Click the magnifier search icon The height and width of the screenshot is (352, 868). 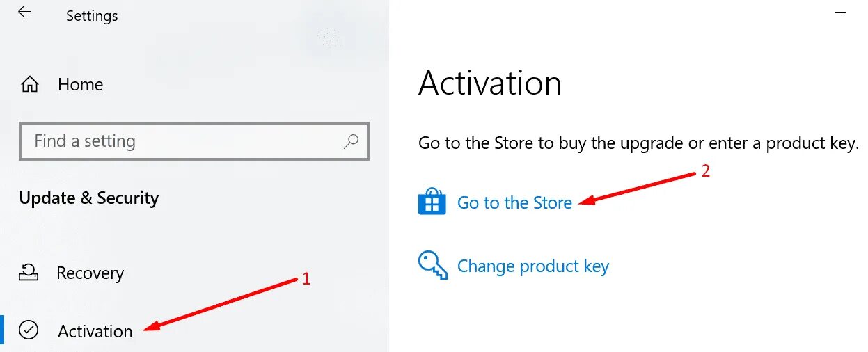point(352,141)
